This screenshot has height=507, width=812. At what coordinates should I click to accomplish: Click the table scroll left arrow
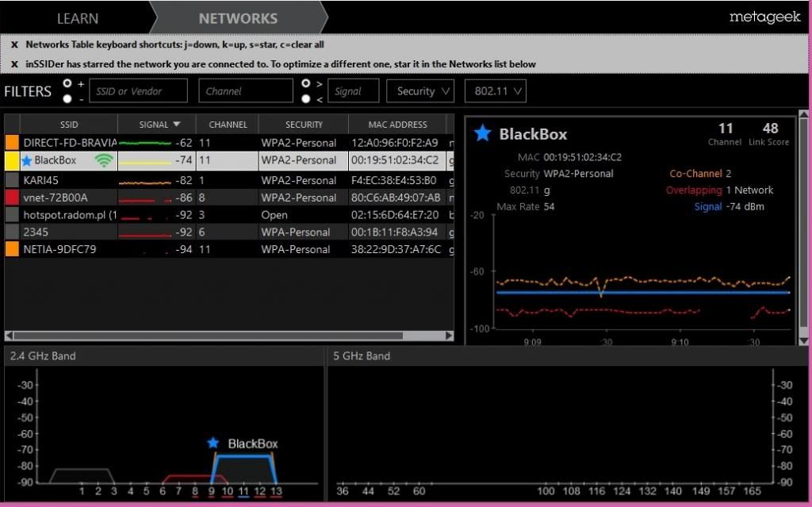(9, 336)
